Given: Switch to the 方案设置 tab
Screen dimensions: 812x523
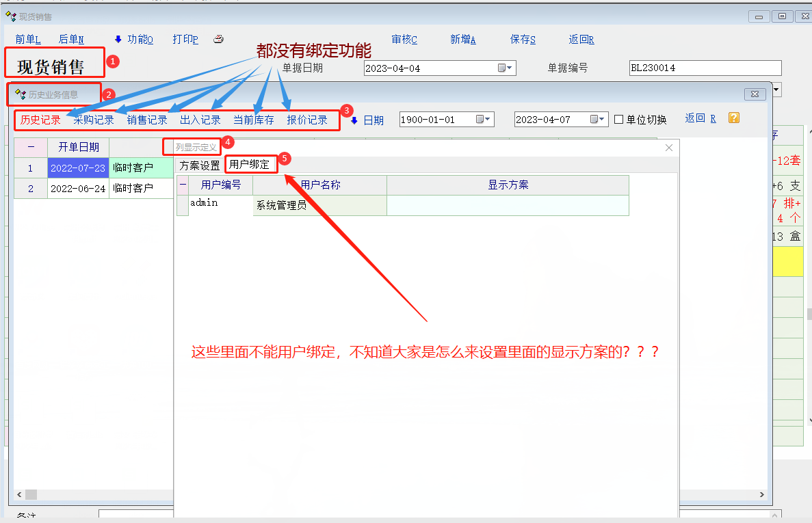Looking at the screenshot, I should tap(200, 165).
